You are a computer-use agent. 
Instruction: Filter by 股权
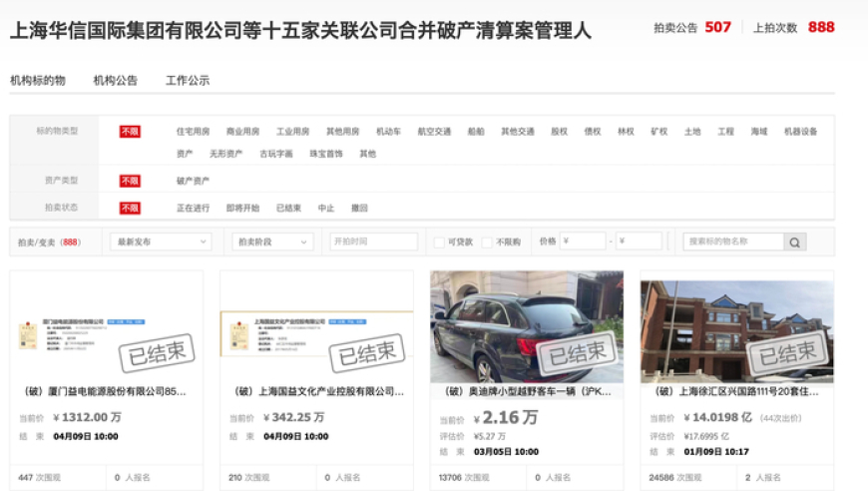559,132
